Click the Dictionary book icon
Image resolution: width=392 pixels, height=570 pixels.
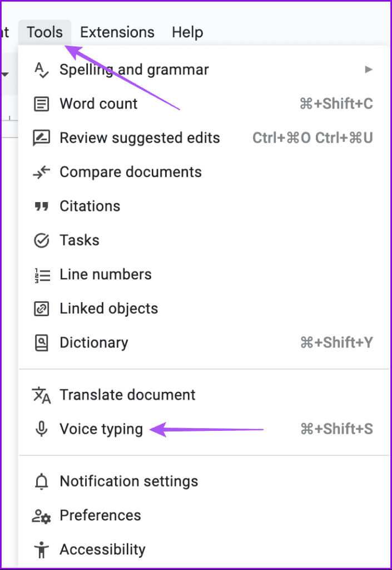(42, 343)
